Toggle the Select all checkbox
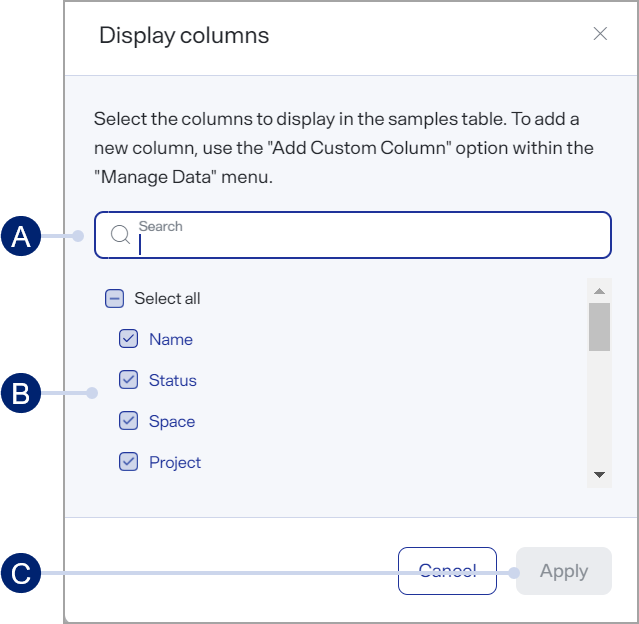 coord(115,298)
